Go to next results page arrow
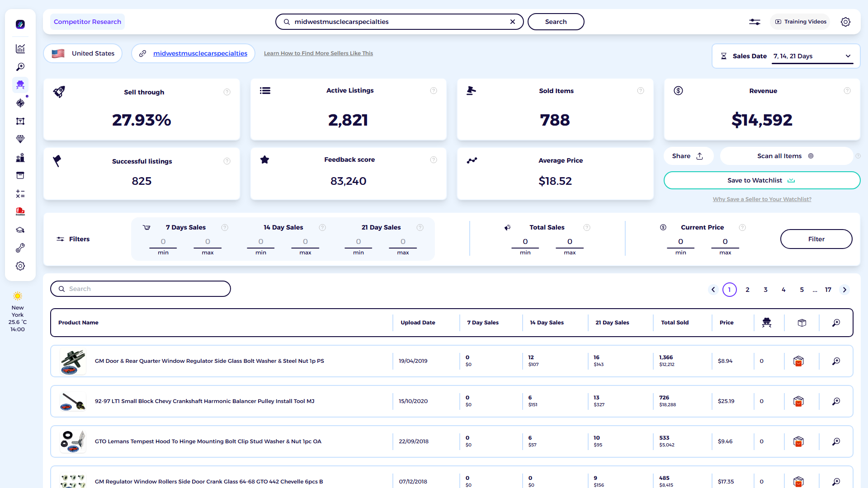Viewport: 868px width, 488px height. click(844, 290)
